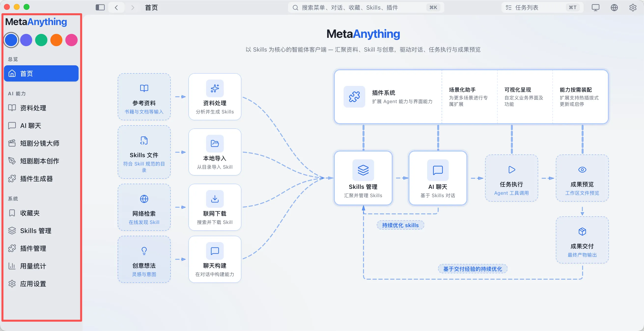Click the 持续优化 skills label

(400, 225)
